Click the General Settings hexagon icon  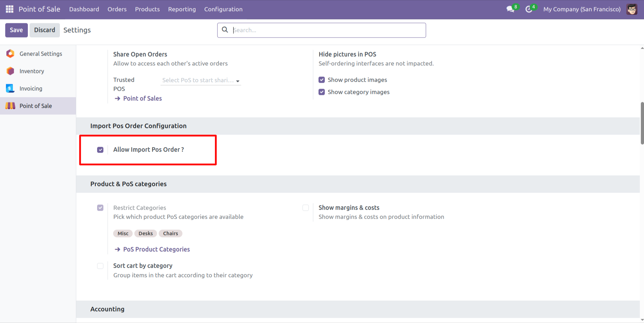point(10,54)
